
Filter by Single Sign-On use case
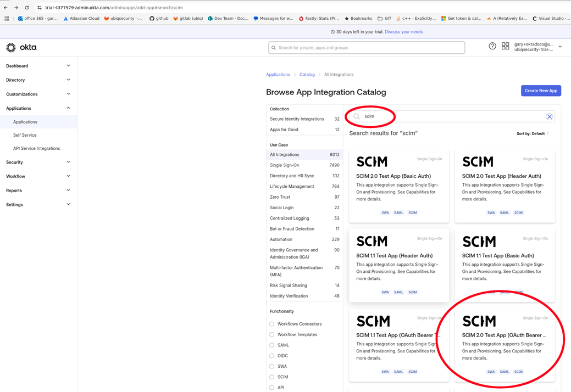pos(304,165)
